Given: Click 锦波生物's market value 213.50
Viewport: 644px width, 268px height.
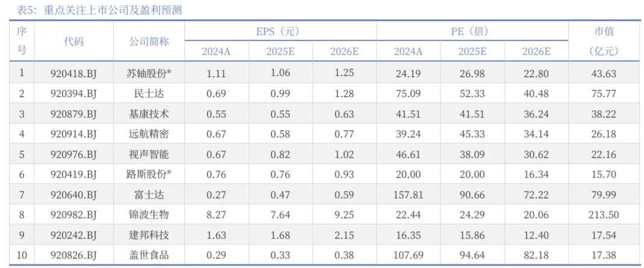Looking at the screenshot, I should (x=604, y=215).
